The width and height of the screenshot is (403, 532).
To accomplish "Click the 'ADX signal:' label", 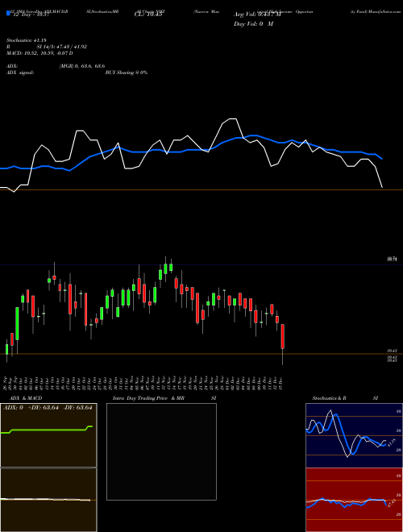I will click(20, 73).
